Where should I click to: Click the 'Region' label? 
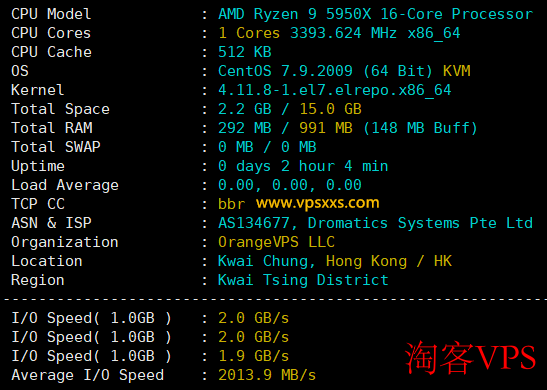point(38,280)
